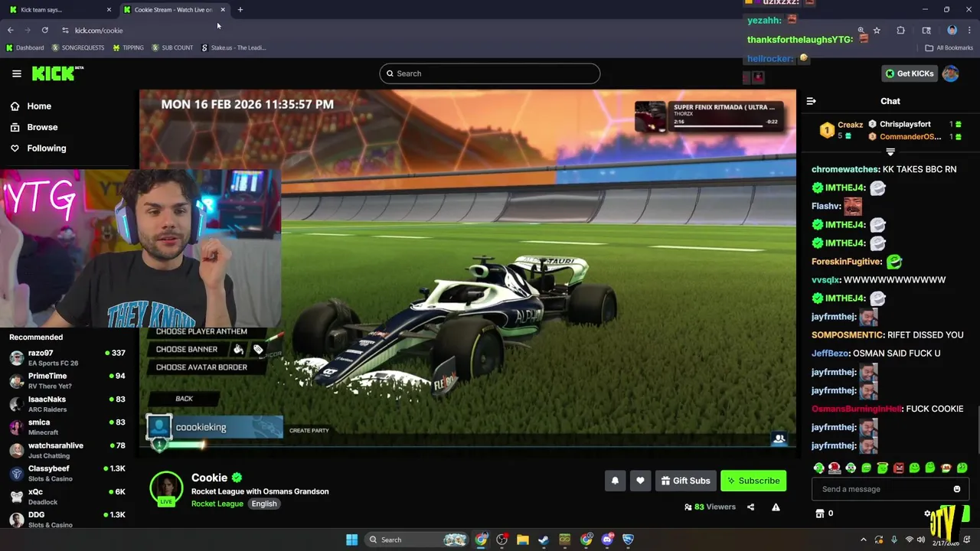Open Chrome profile avatar in toolbar
The width and height of the screenshot is (980, 551).
coord(952,31)
